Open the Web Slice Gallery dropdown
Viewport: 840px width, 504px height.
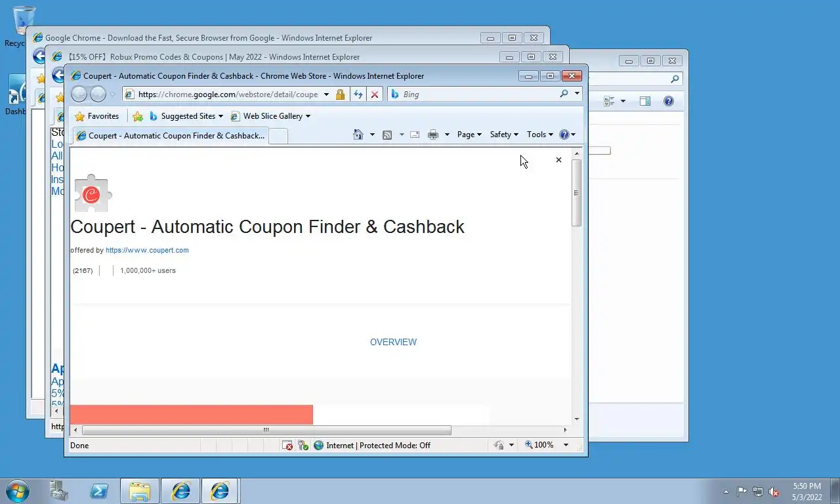(x=270, y=116)
